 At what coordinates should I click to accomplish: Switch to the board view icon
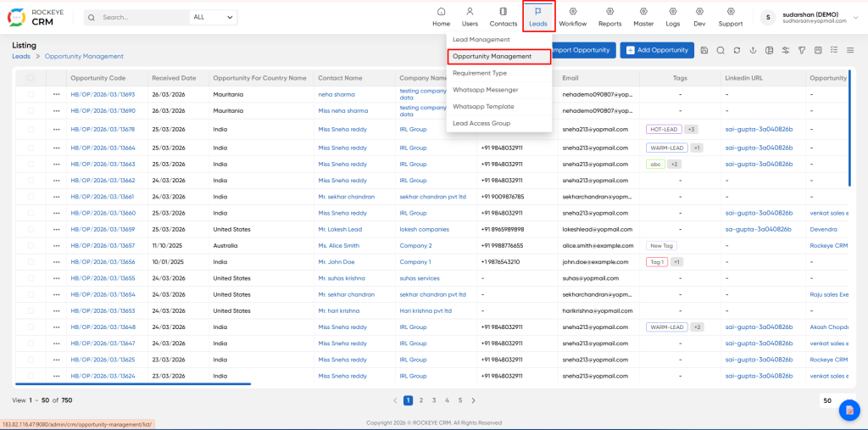pyautogui.click(x=818, y=50)
